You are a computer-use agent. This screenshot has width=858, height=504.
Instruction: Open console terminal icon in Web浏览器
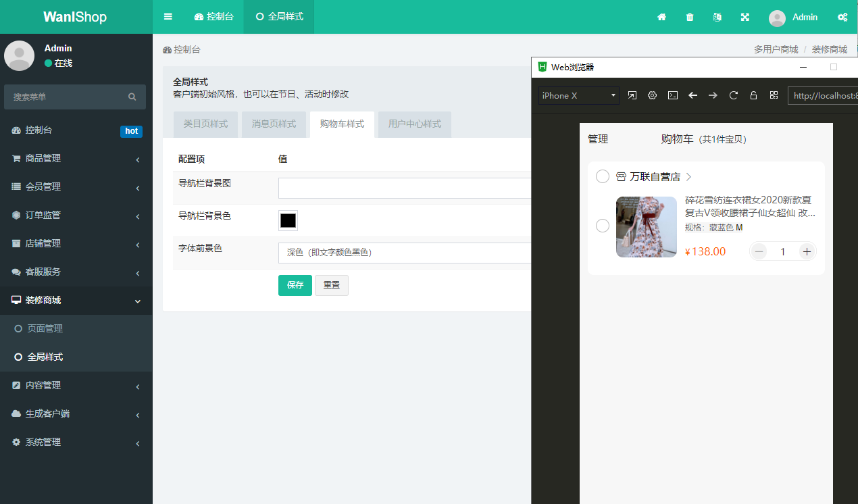point(673,95)
